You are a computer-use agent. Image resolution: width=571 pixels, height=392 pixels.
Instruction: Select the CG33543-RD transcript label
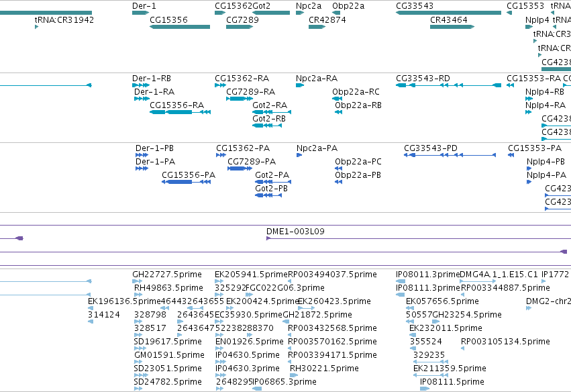click(x=423, y=79)
